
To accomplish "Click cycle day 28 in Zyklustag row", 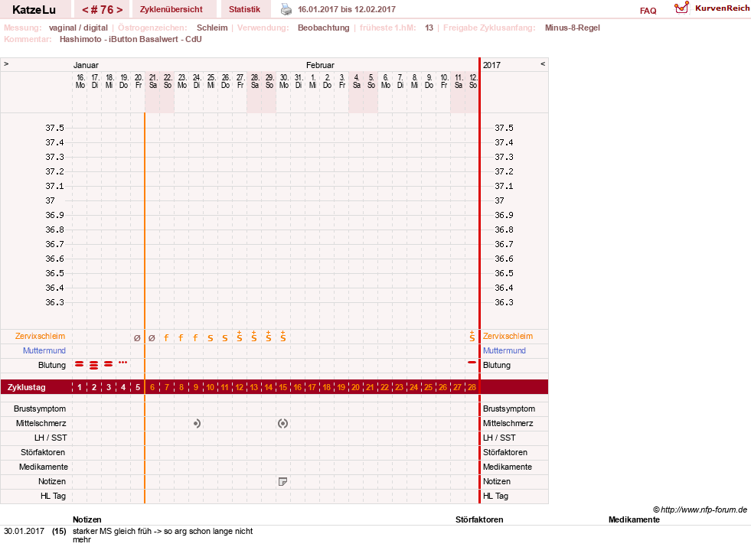I will click(472, 387).
